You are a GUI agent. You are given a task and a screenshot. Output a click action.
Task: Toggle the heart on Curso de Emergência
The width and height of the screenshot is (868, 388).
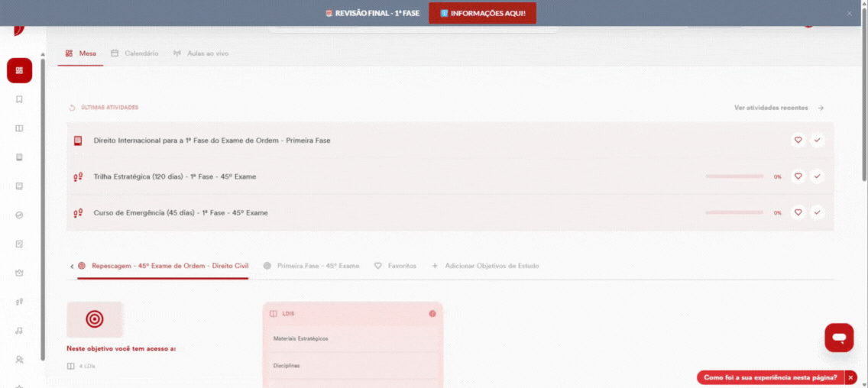click(798, 212)
